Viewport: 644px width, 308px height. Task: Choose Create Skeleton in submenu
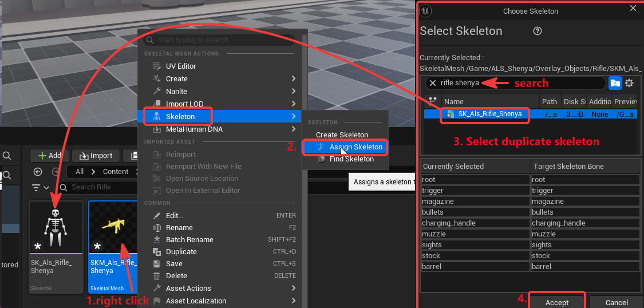click(342, 135)
